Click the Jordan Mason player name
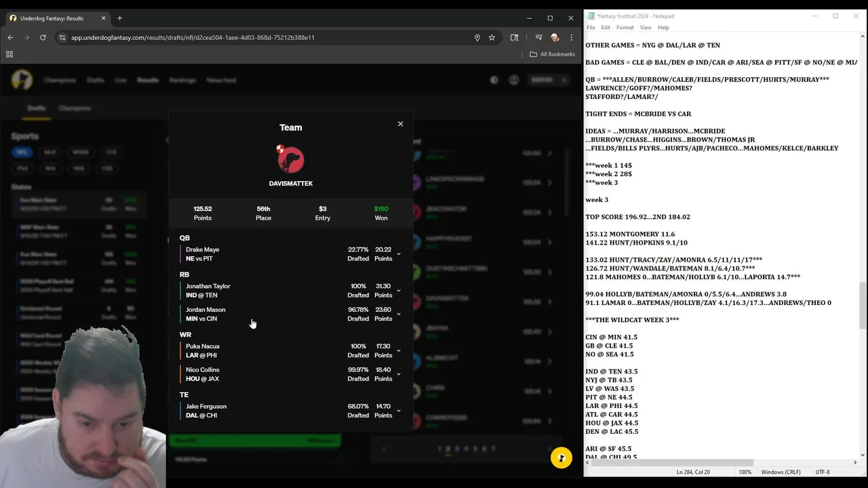 click(x=205, y=310)
